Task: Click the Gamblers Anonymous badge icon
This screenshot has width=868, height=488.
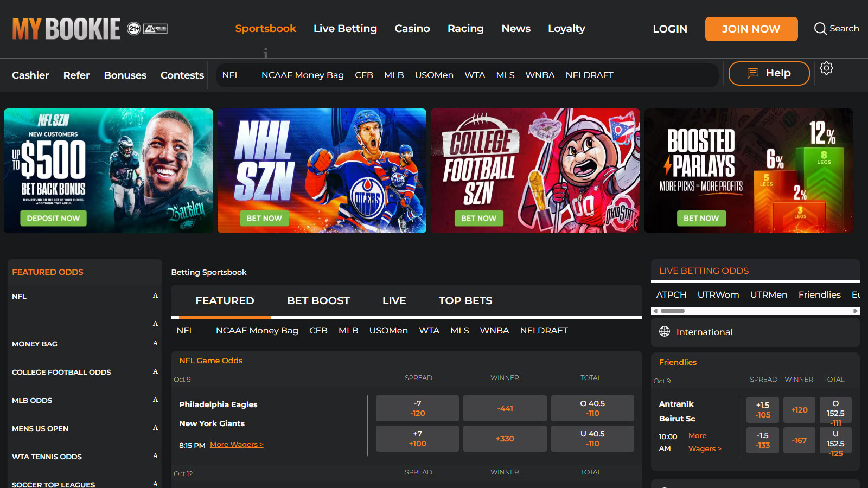Action: [155, 29]
